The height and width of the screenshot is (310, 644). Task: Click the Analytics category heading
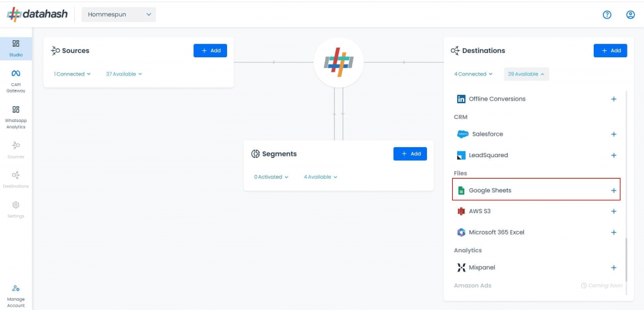(468, 250)
